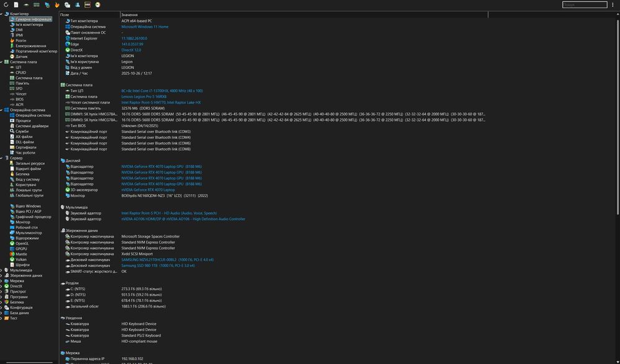Viewport: 620px width, 364px height.
Task: Open Intel Core i7-13700HX CPU link
Action: point(162,91)
